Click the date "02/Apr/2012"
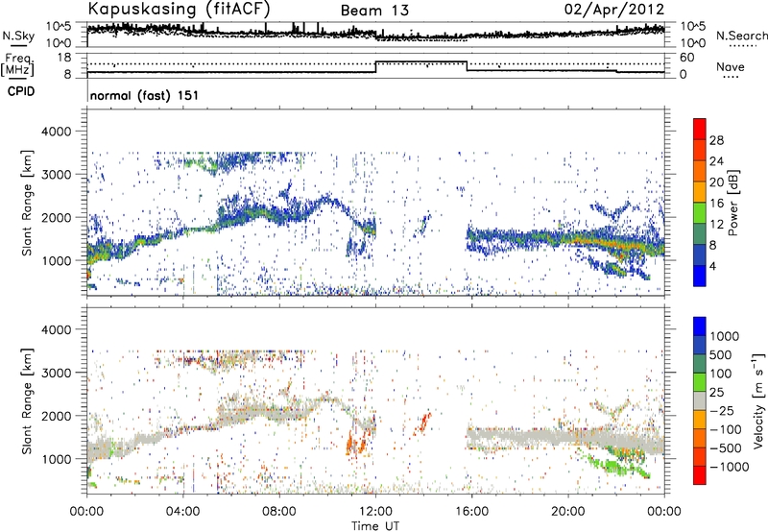 pyautogui.click(x=614, y=10)
